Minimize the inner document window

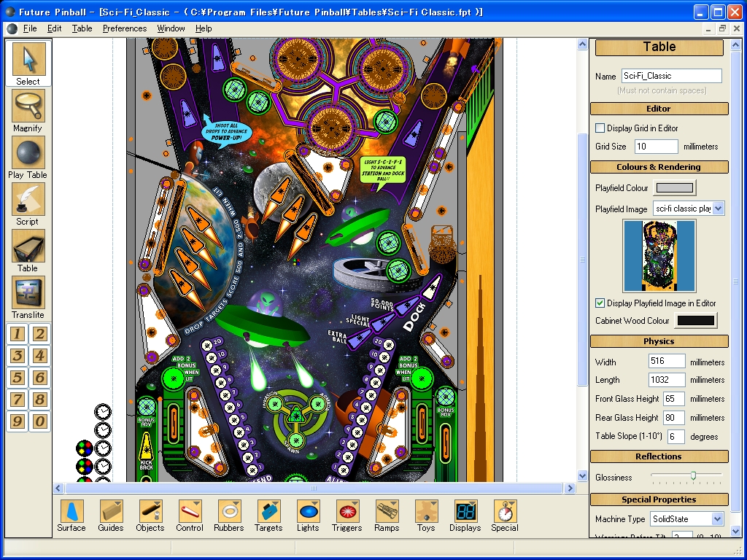pos(708,28)
